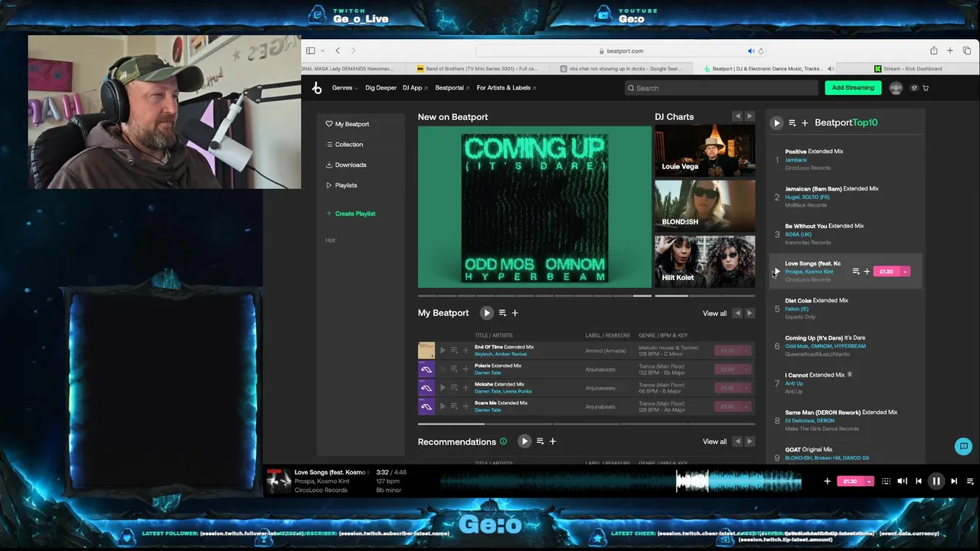This screenshot has width=980, height=551.
Task: Mute the Beatport tab audio in address bar
Action: [x=750, y=51]
